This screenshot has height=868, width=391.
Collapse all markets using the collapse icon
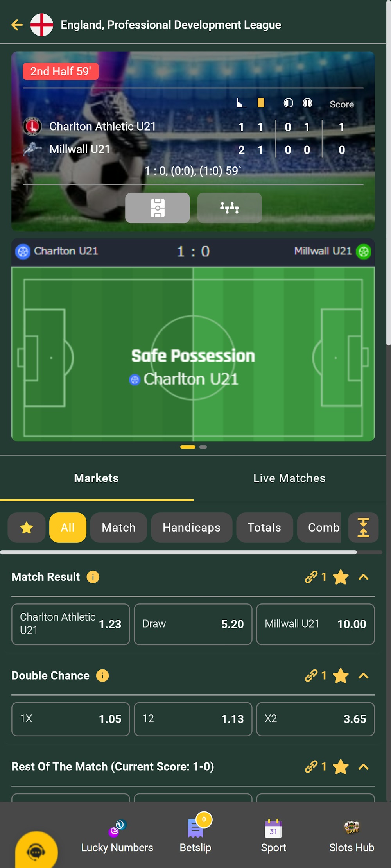(x=363, y=528)
